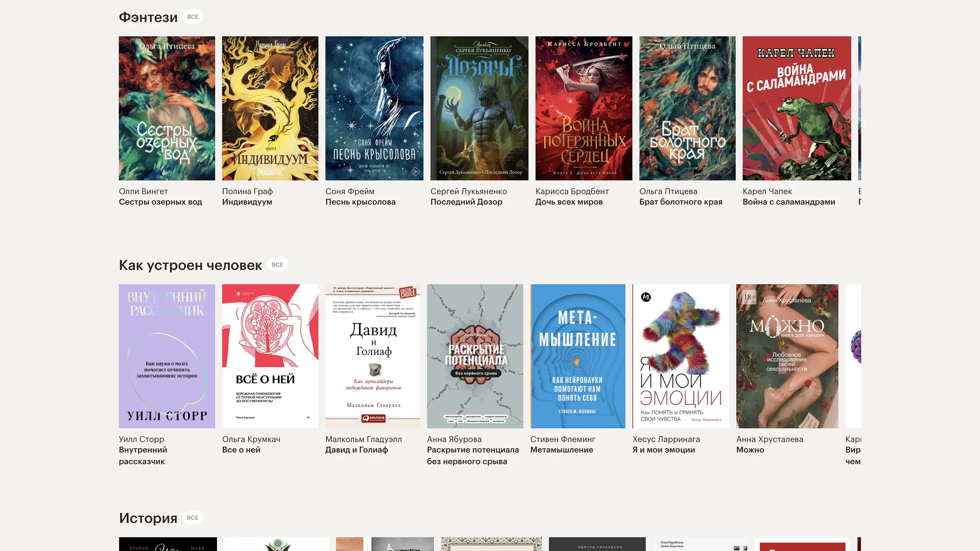This screenshot has height=551, width=980.
Task: Select the Всё о ней book cover
Action: 270,356
